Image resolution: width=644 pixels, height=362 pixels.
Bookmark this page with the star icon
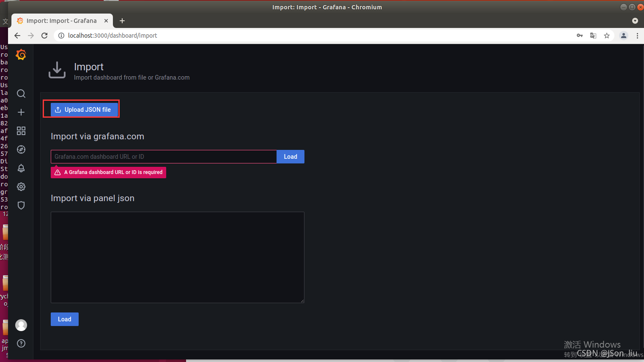pos(607,36)
